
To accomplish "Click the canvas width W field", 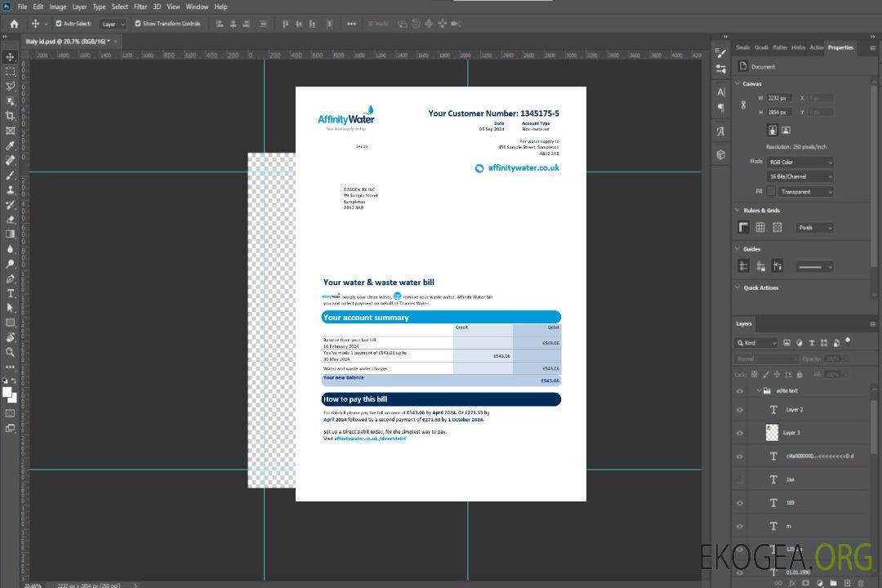I will (x=780, y=98).
